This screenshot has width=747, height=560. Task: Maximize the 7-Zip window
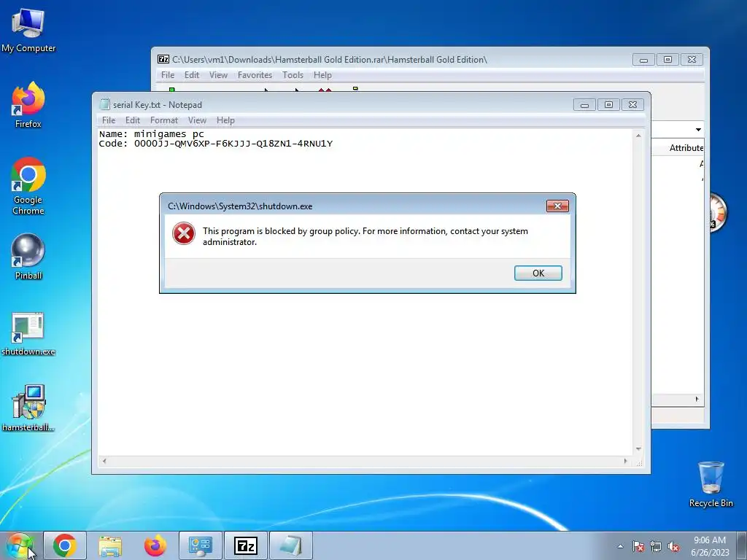coord(667,60)
